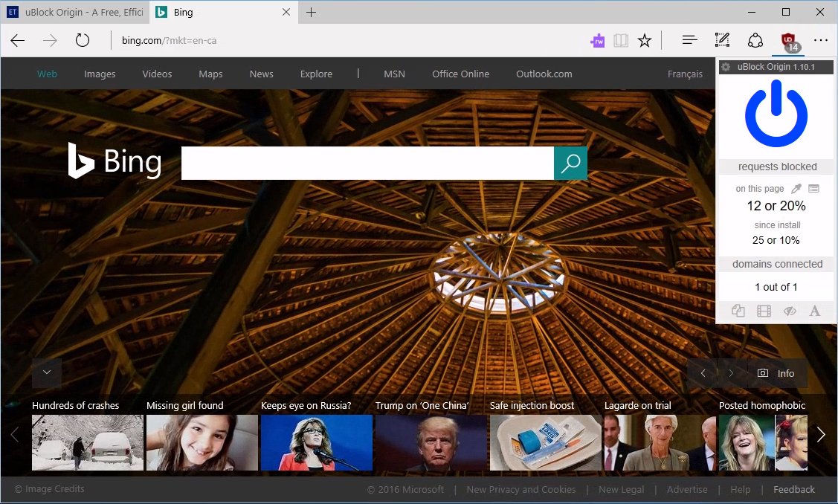Toggle uBlock Origin power button

coord(776,113)
